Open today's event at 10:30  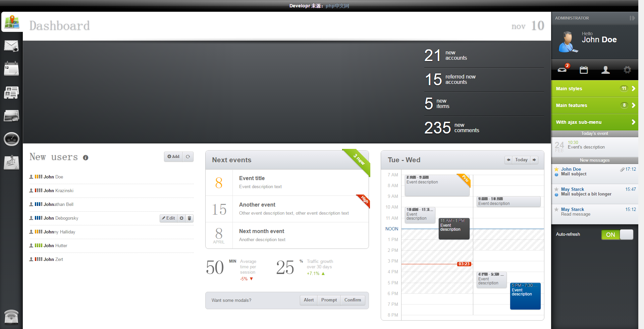click(595, 147)
